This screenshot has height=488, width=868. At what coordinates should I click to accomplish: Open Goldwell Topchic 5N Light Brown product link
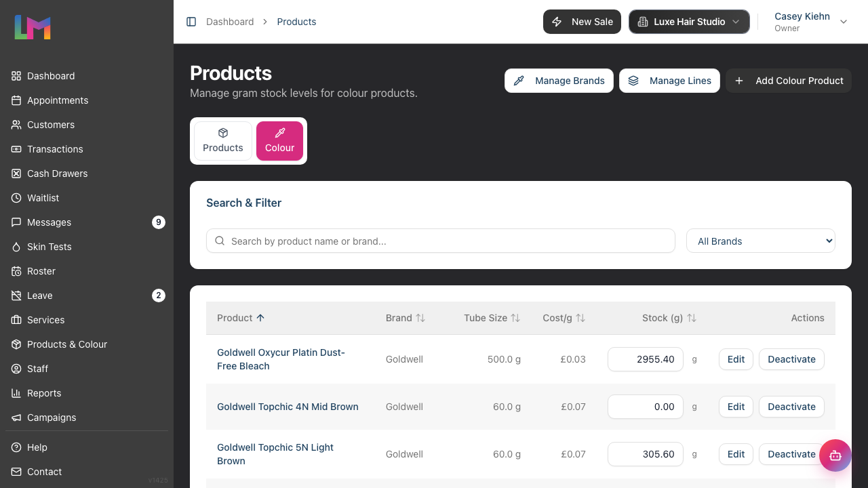click(x=275, y=454)
